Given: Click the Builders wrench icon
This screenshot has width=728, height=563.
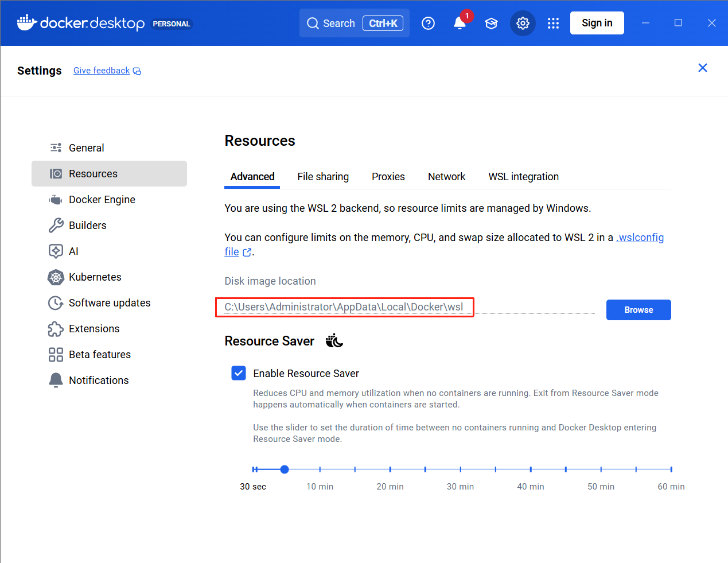Looking at the screenshot, I should click(x=56, y=225).
